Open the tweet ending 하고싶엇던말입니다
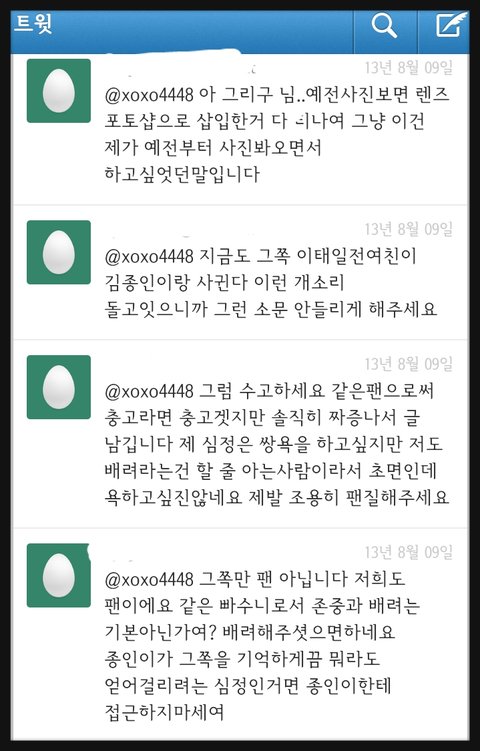 tap(240, 129)
